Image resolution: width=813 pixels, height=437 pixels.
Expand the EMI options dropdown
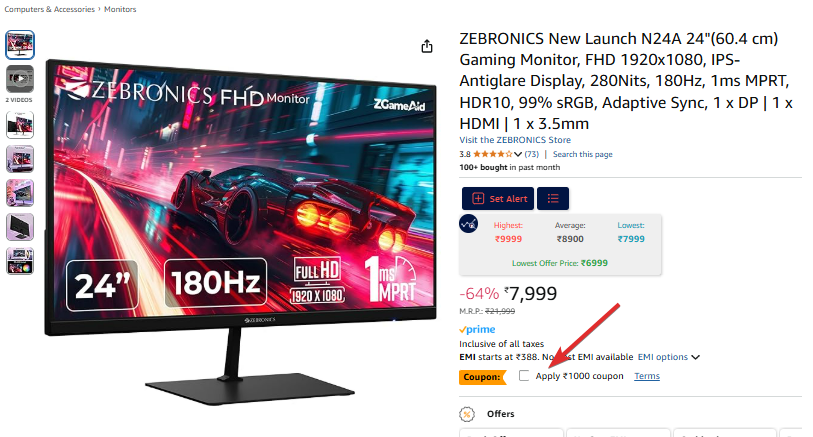pyautogui.click(x=669, y=357)
